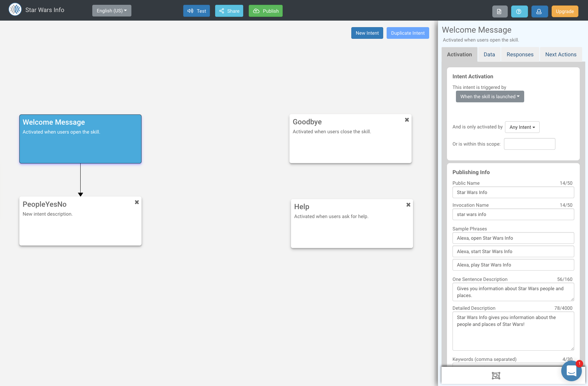Select the Welcome Message intent card
This screenshot has width=588, height=386.
pyautogui.click(x=80, y=139)
